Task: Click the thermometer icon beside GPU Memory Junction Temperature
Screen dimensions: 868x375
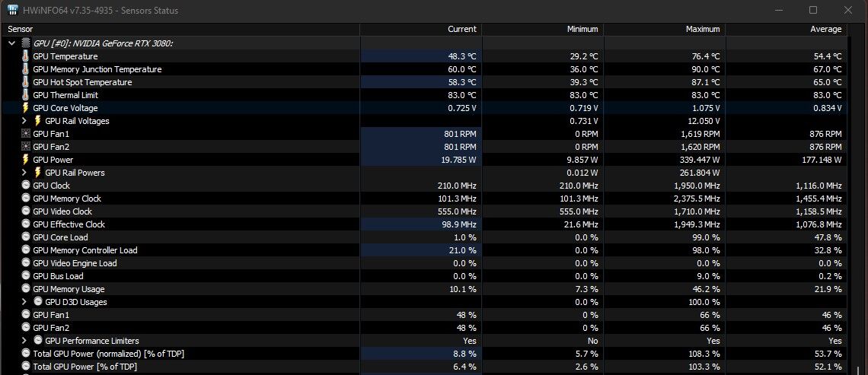Action: pyautogui.click(x=25, y=69)
